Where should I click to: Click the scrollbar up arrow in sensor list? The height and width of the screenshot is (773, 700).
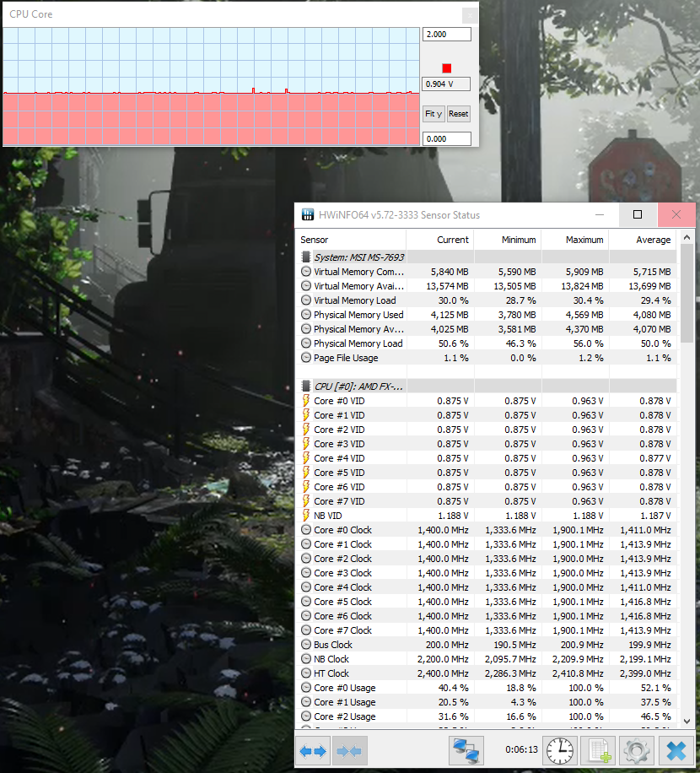point(687,237)
